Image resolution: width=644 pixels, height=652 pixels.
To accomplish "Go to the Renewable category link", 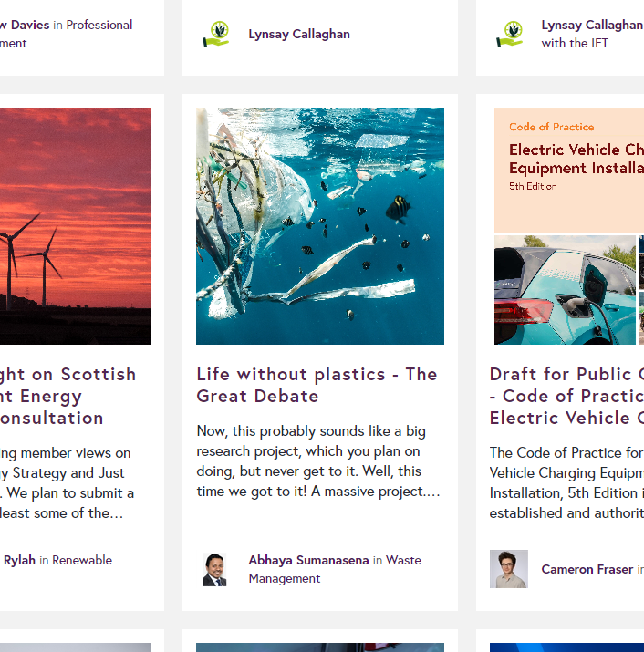I will click(82, 560).
